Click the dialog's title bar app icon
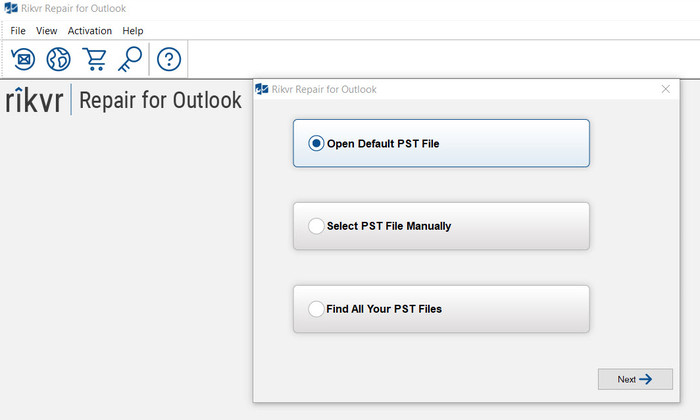Image resolution: width=700 pixels, height=420 pixels. pos(263,89)
